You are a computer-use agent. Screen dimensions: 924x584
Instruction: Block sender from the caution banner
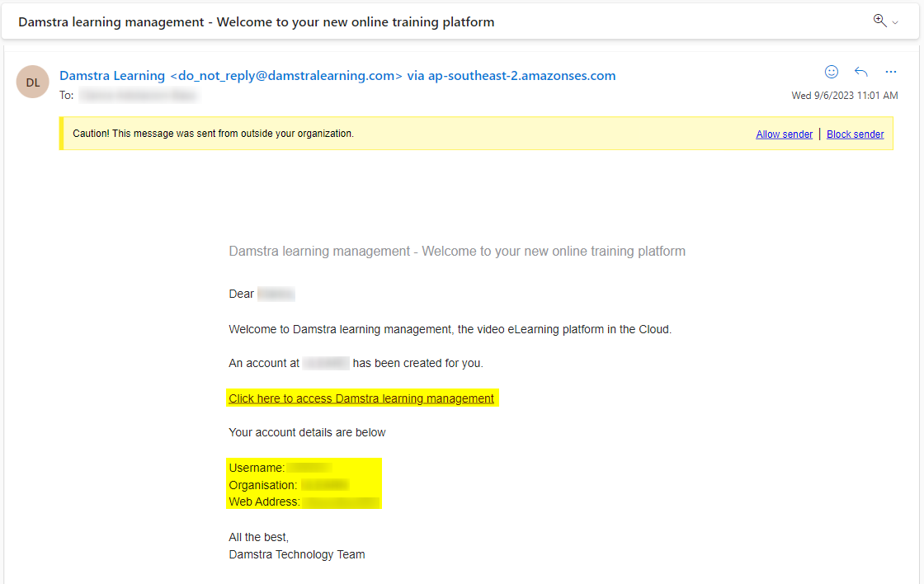(855, 134)
